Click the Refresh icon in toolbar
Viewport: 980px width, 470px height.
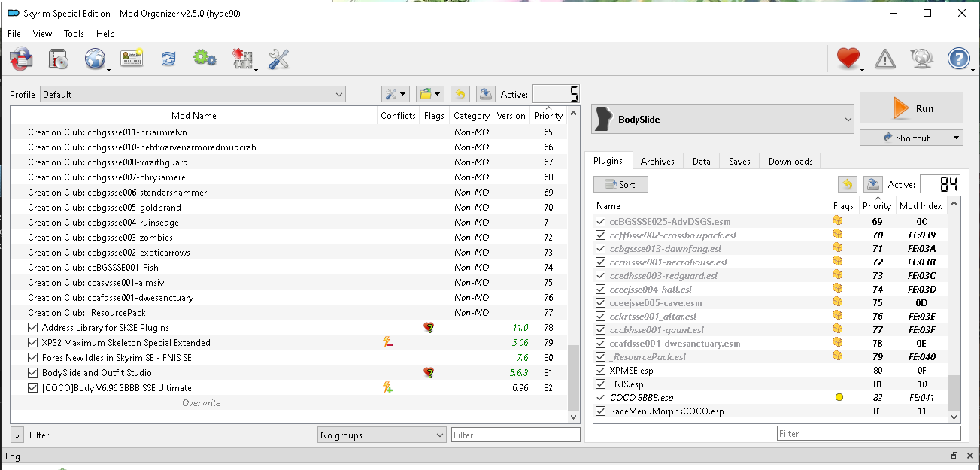point(168,59)
